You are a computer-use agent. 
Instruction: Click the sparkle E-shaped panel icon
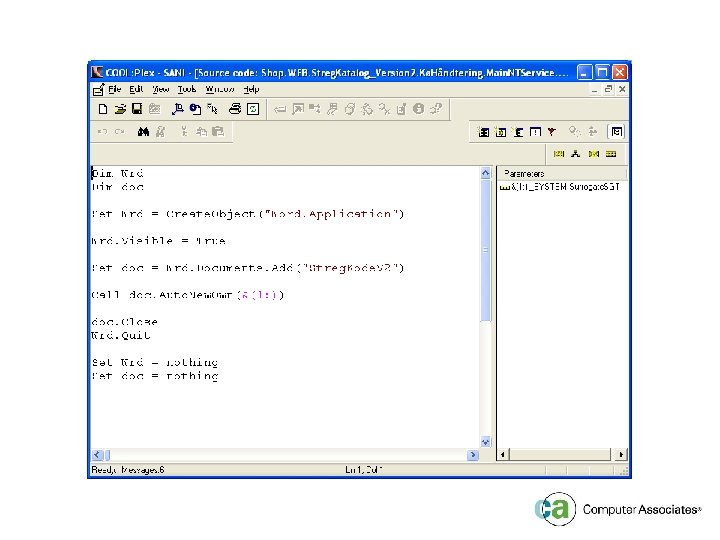(518, 132)
